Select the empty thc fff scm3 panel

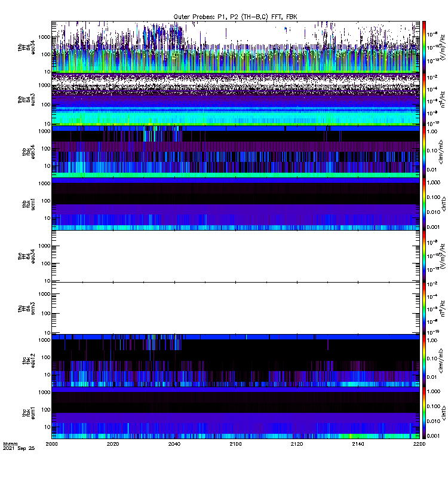pos(235,308)
